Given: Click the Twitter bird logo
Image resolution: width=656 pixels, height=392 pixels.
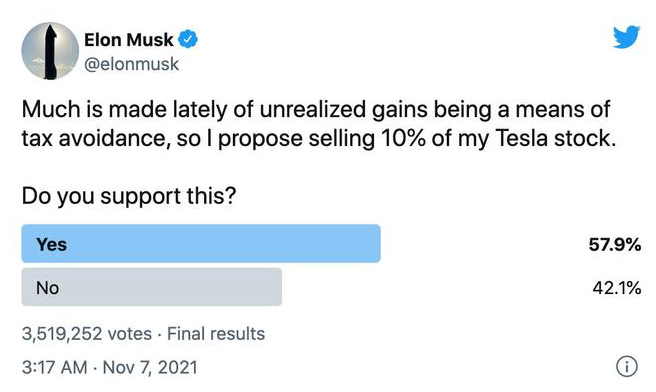Looking at the screenshot, I should (x=626, y=37).
